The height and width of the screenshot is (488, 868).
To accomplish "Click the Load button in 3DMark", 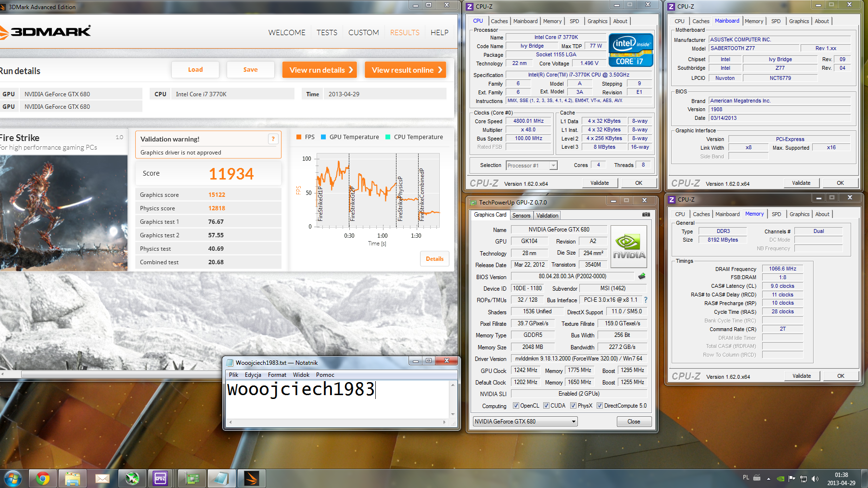I will click(x=195, y=70).
